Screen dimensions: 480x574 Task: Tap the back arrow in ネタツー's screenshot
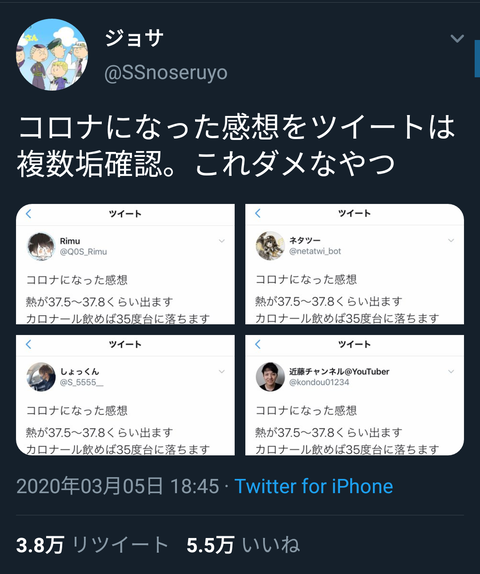tap(258, 213)
